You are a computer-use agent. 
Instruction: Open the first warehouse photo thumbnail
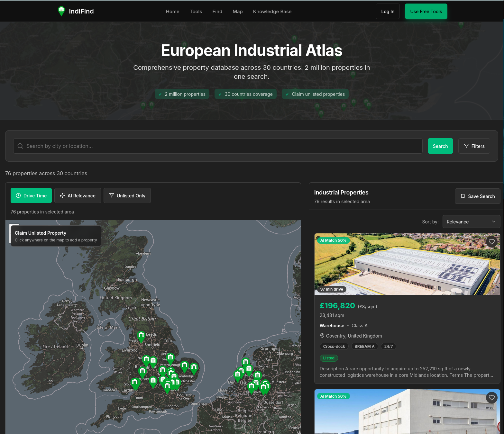[x=407, y=264]
